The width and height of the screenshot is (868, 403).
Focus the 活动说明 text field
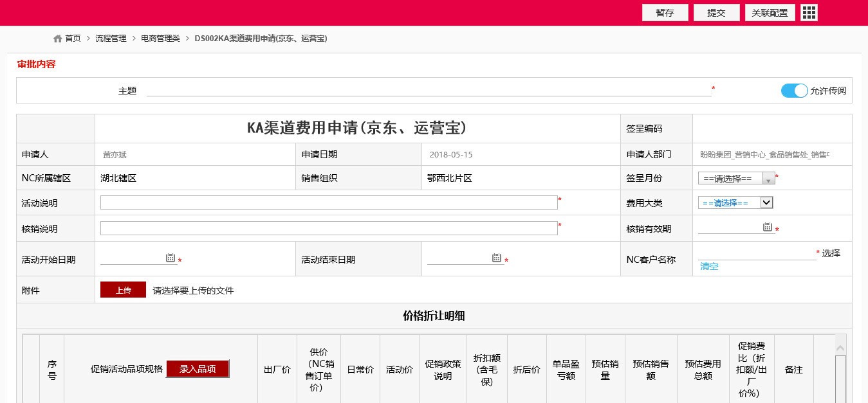click(328, 202)
